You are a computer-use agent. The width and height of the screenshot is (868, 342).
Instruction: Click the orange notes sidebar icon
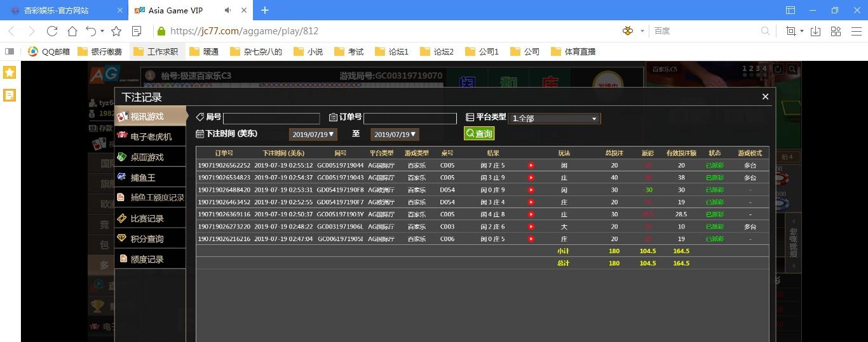10,95
